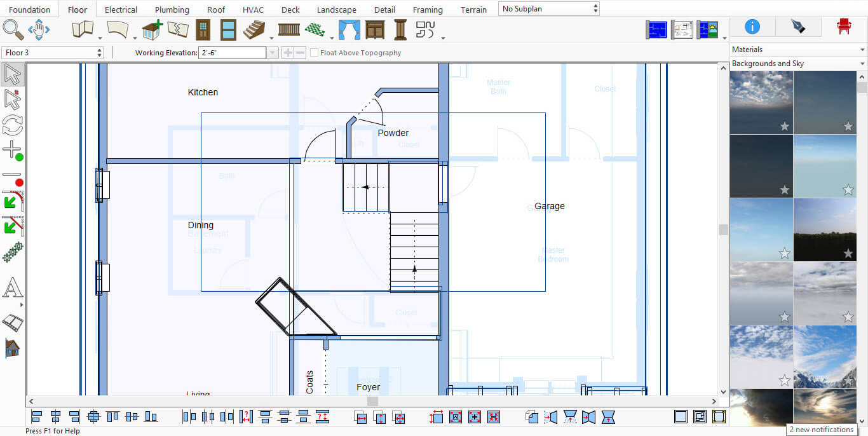Favorite the first cloudy sky thumbnail star
The width and height of the screenshot is (868, 436).
pyautogui.click(x=785, y=126)
